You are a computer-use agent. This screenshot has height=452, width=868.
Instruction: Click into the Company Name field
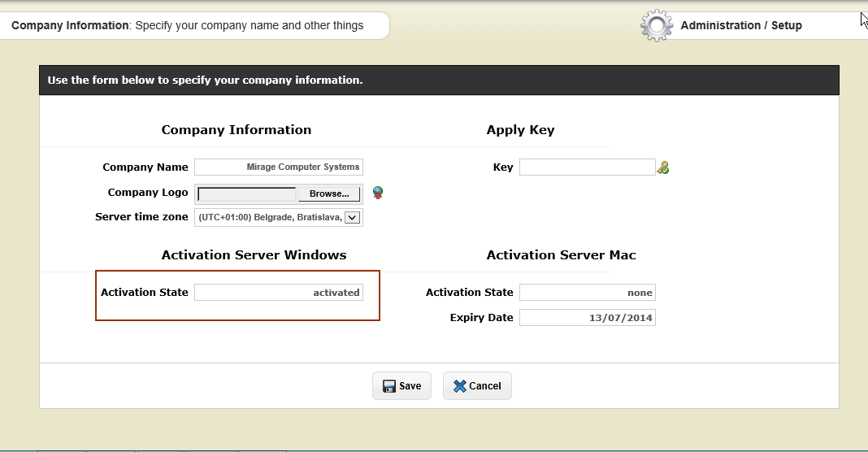(279, 167)
